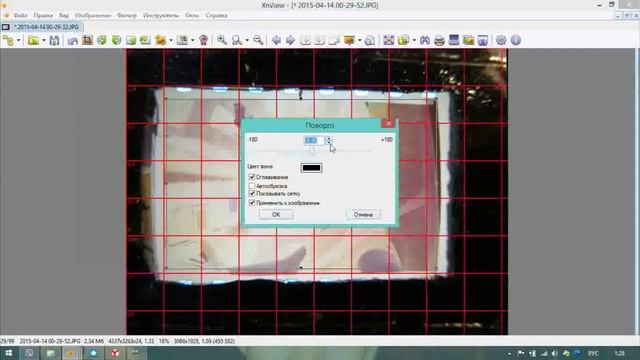Click the undo arrow toolbar icon

[x=73, y=40]
